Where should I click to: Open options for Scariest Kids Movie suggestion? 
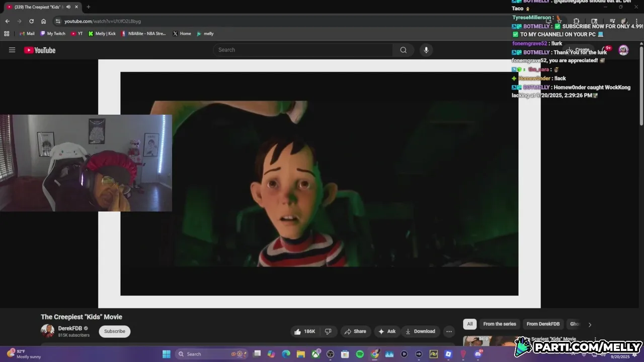[x=595, y=340]
